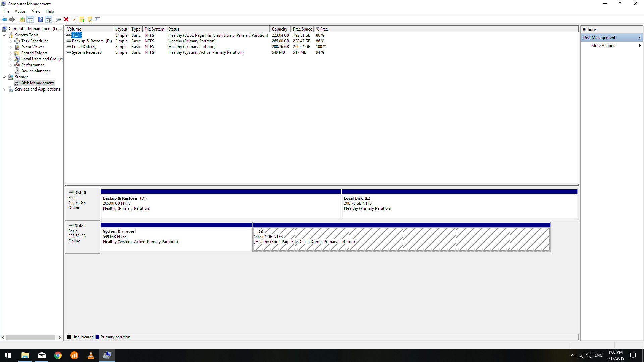The width and height of the screenshot is (644, 362).
Task: Toggle the Show/Hide Console Tree button
Action: [30, 19]
